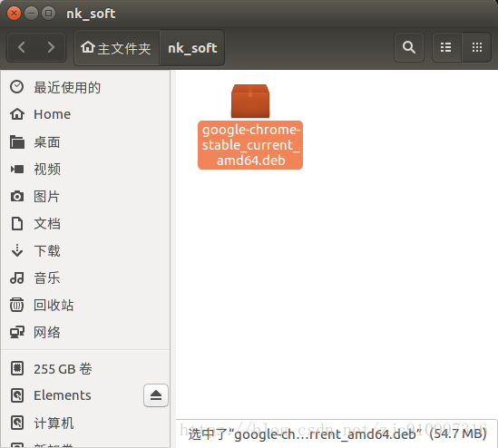The height and width of the screenshot is (448, 498).
Task: Click the document icon beside 文档
Action: (x=17, y=223)
